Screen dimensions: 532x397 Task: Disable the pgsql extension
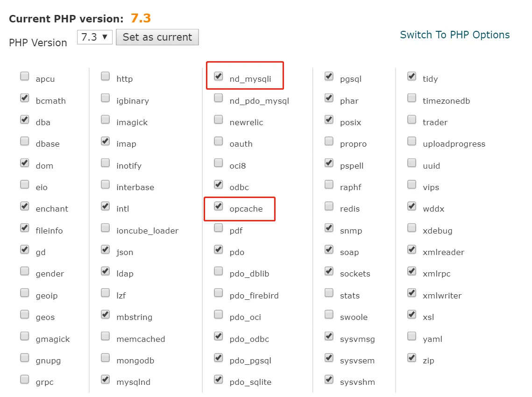[329, 76]
